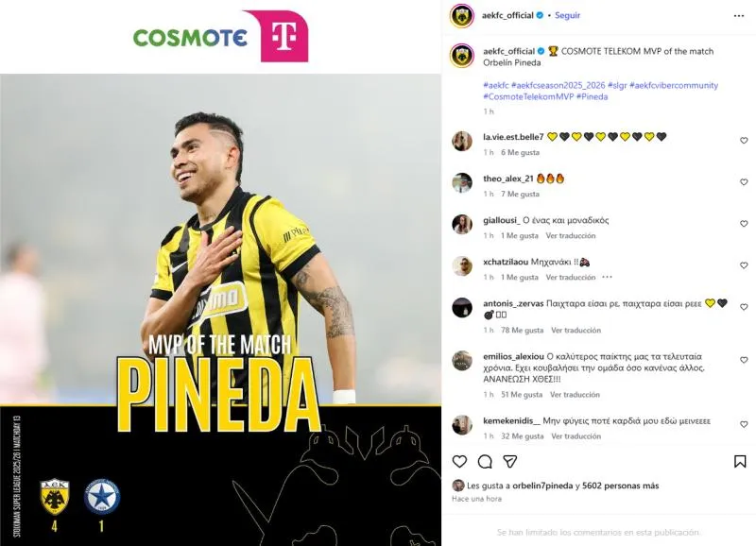Image resolution: width=756 pixels, height=546 pixels.
Task: Like the la.vie.est.belle7 comment heart
Action: coord(744,140)
